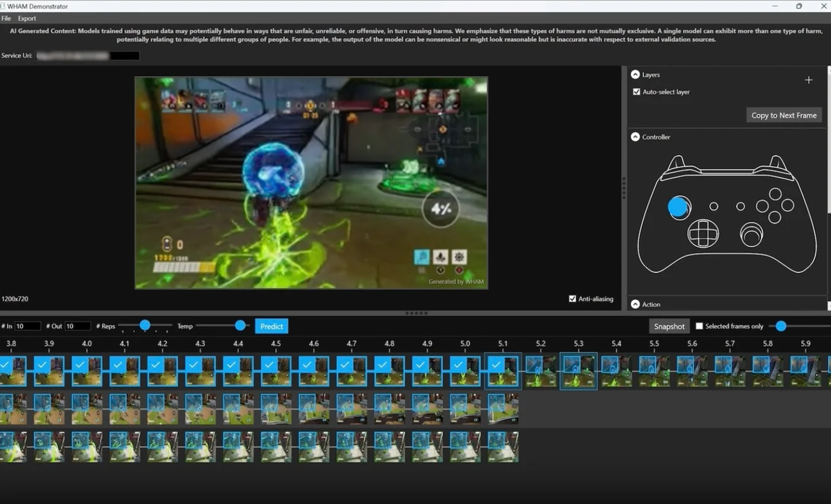Uncheck the frame checkbox under the 4.2 marker
This screenshot has height=504, width=831.
(x=155, y=365)
